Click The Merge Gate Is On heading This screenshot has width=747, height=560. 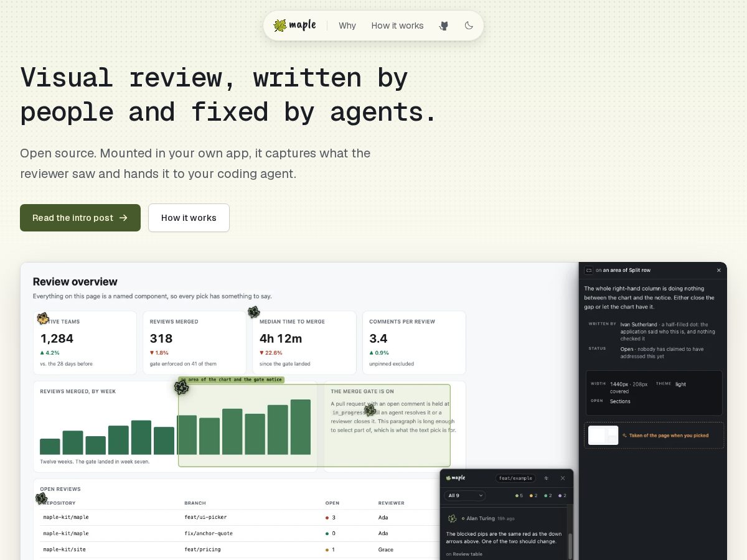click(x=362, y=391)
